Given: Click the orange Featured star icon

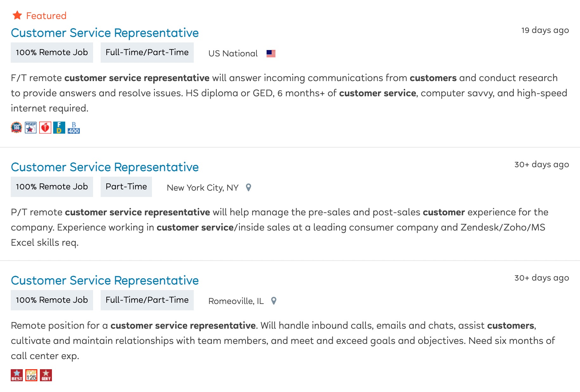Looking at the screenshot, I should pyautogui.click(x=17, y=15).
